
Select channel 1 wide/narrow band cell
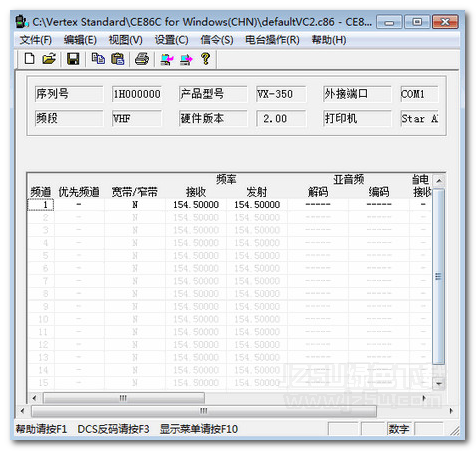(x=135, y=205)
